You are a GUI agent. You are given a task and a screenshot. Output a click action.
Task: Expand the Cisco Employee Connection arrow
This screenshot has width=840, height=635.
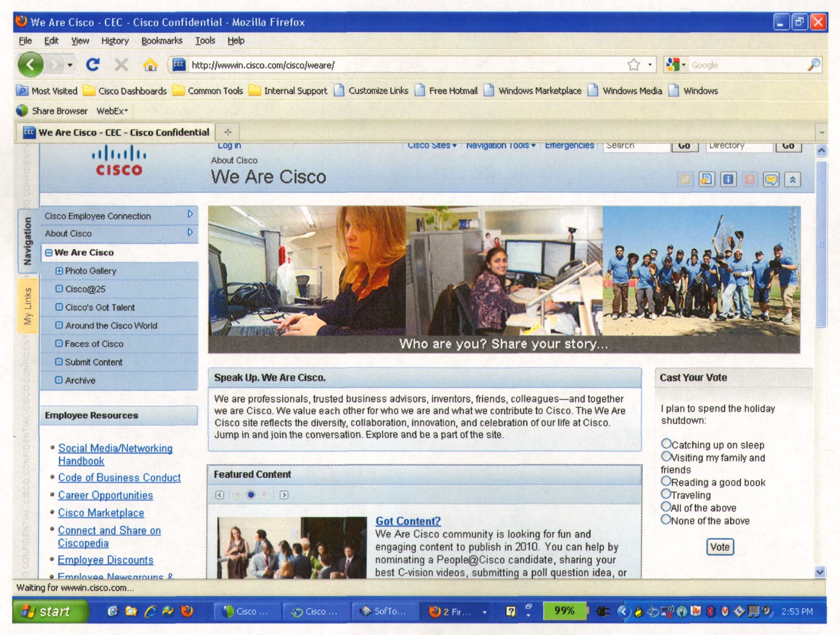(x=190, y=214)
